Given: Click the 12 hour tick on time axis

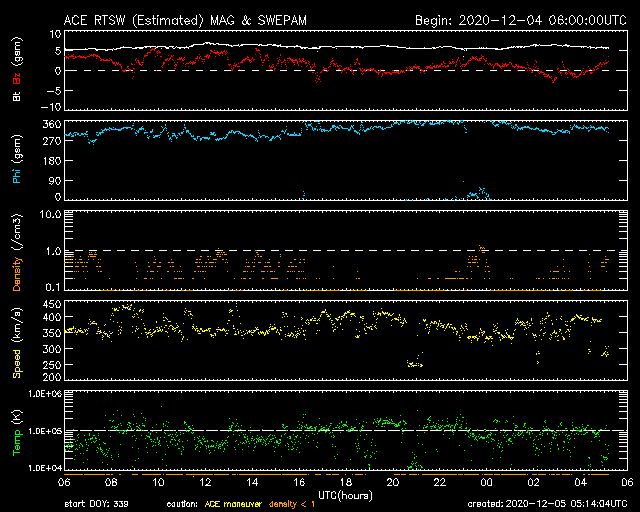Looking at the screenshot, I should pyautogui.click(x=204, y=482).
